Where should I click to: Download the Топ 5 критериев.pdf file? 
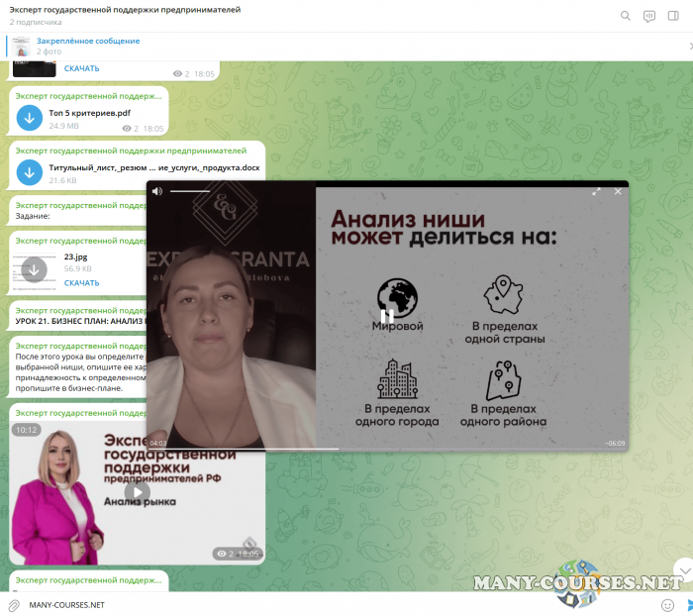point(30,119)
